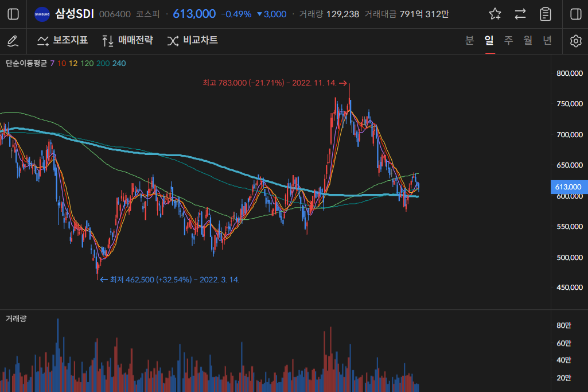Viewport: 588px width, 392px height.
Task: Toggle the right sidebar panel icon
Action: pyautogui.click(x=575, y=14)
